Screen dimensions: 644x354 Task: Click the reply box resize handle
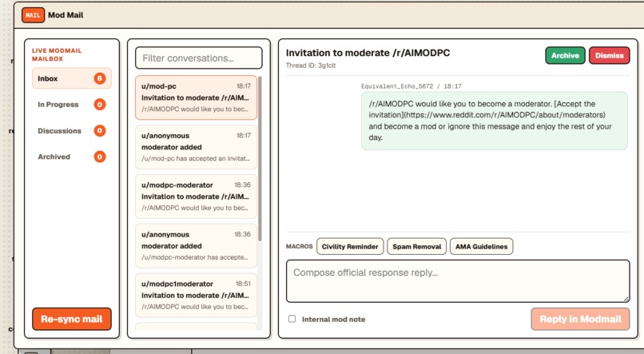point(626,299)
